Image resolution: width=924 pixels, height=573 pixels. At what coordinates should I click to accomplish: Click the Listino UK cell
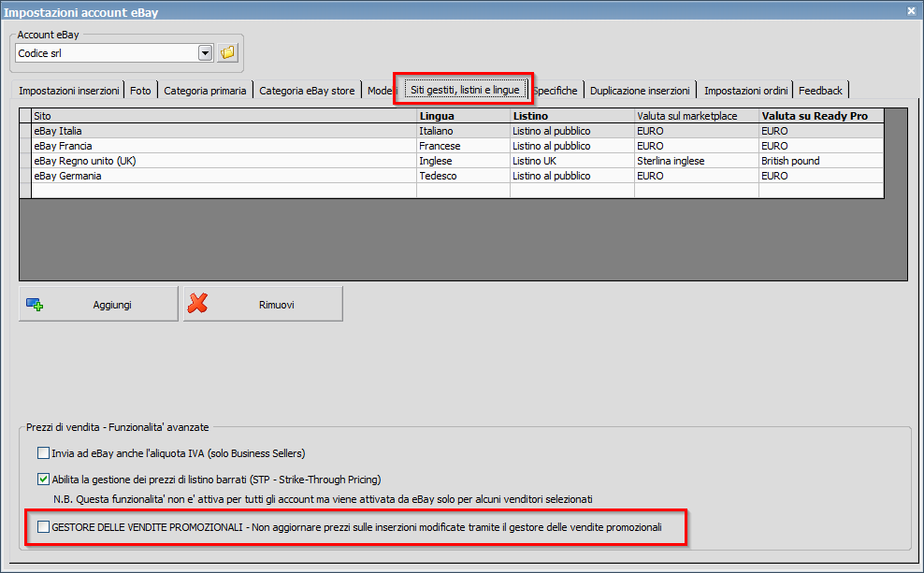(572, 161)
